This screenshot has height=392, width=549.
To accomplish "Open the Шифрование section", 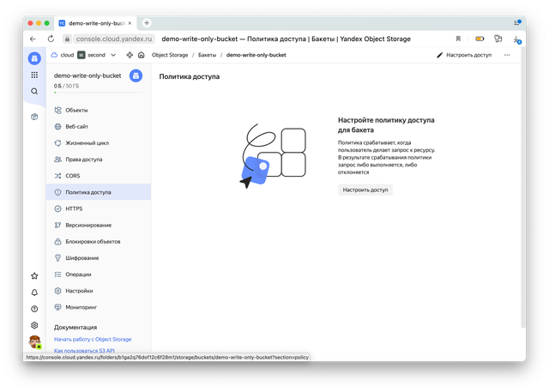I will tap(81, 258).
